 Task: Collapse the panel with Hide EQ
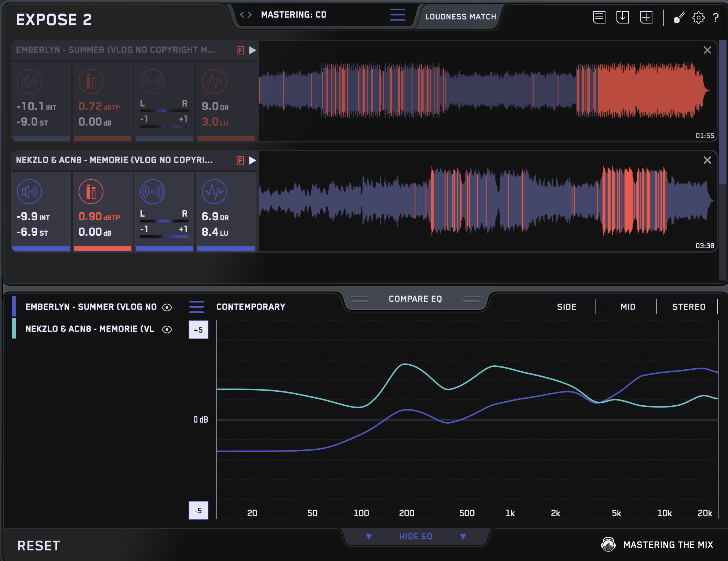pos(416,536)
